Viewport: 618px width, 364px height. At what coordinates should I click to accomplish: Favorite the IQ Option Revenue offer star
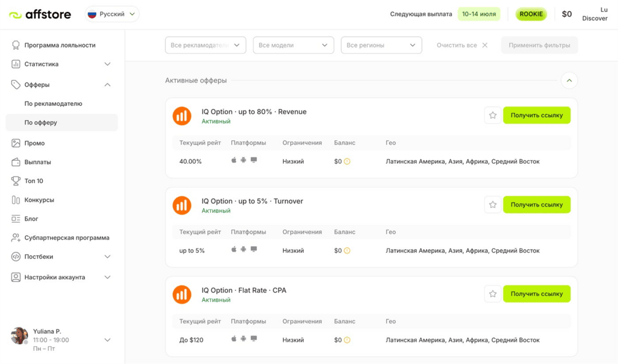[x=493, y=115]
